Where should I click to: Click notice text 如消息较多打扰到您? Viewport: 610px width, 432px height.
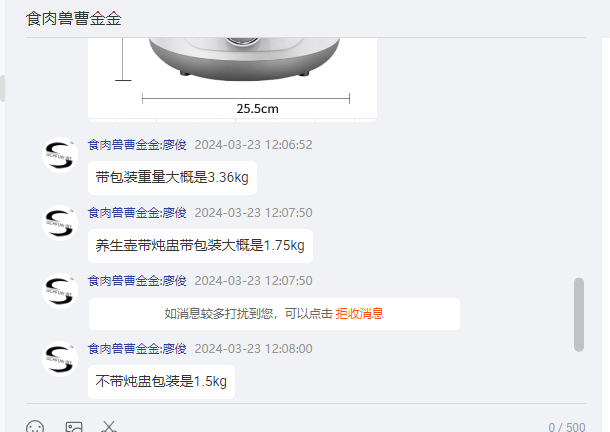[219, 314]
